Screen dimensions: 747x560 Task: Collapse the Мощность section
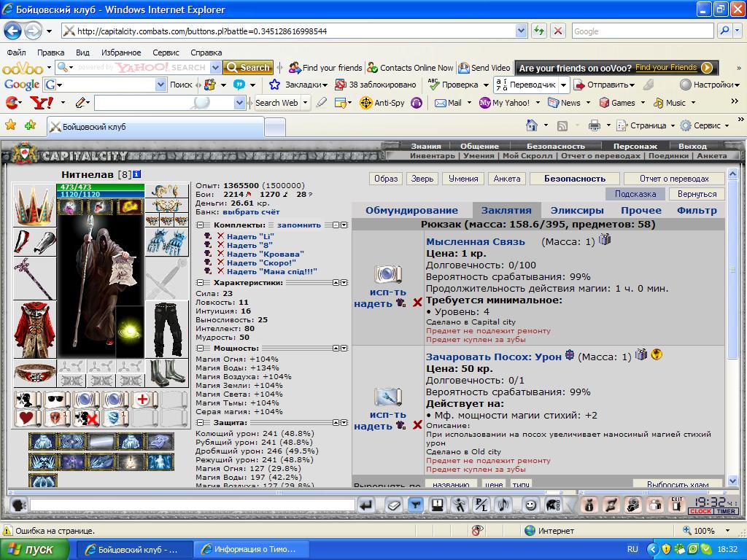pyautogui.click(x=201, y=348)
